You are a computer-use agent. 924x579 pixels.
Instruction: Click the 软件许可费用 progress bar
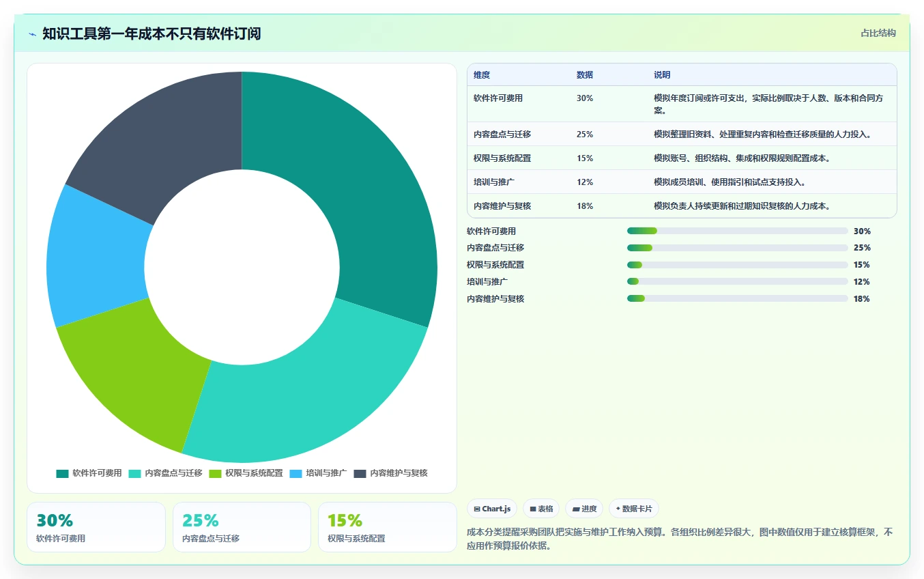point(737,231)
